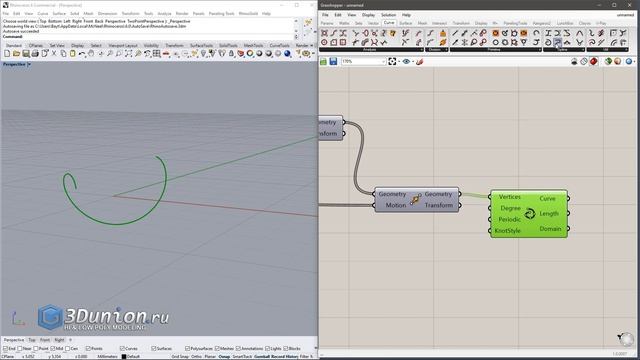The image size is (640, 360).
Task: Click Save icon in Grasshopper canvas toolbar
Action: click(333, 62)
